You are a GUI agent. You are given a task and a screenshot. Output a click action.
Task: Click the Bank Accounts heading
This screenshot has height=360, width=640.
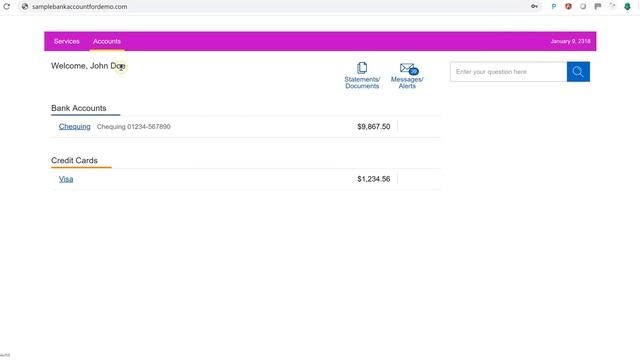pos(79,108)
